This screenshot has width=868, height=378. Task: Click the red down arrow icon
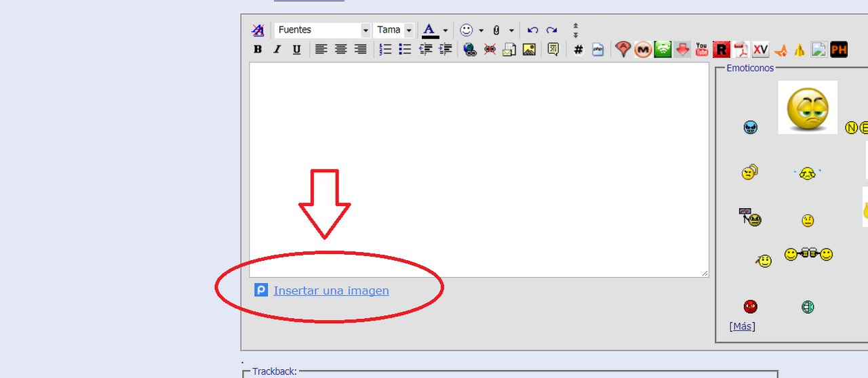tap(682, 49)
